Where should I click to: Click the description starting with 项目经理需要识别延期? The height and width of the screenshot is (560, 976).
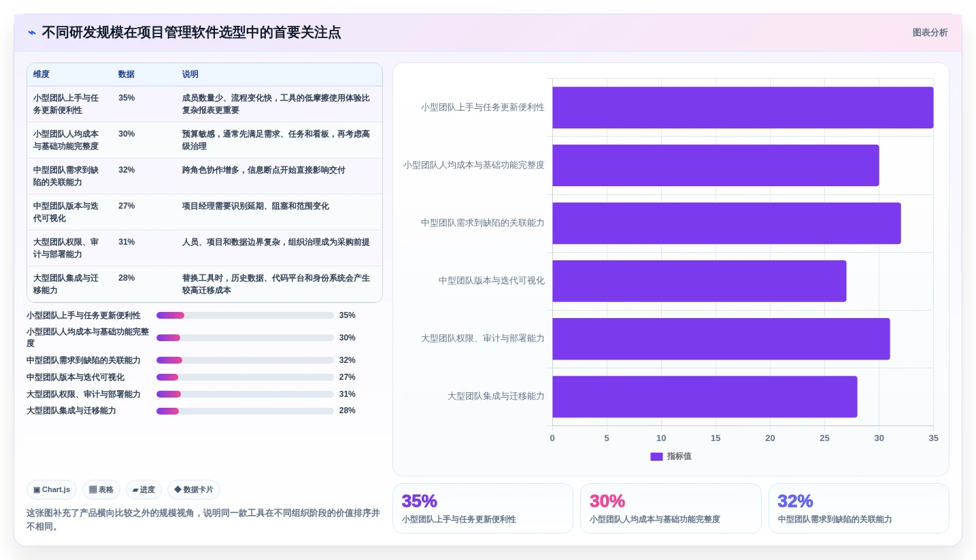point(256,206)
